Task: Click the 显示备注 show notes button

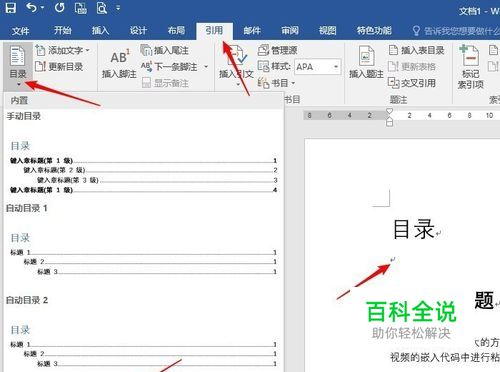Action: [x=165, y=83]
